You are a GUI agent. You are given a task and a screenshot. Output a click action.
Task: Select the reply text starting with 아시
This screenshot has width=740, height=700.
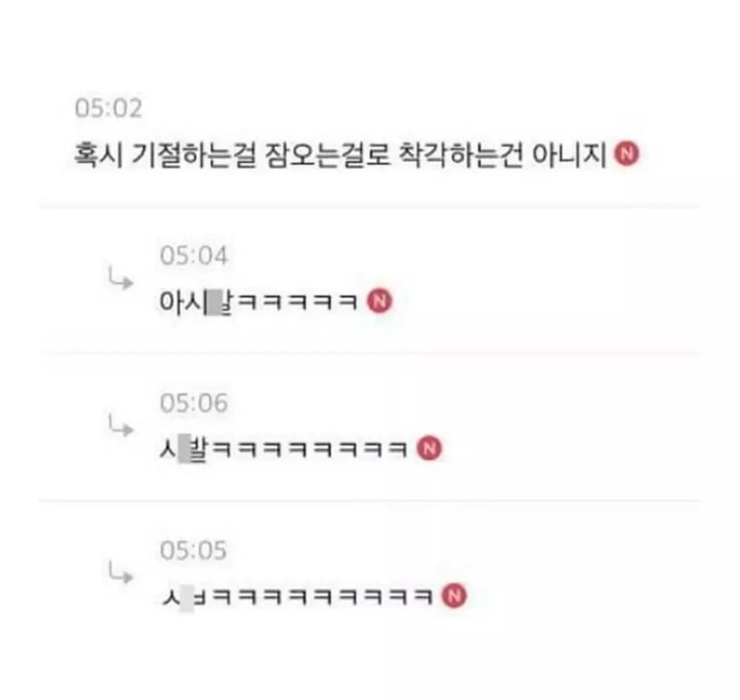(259, 301)
